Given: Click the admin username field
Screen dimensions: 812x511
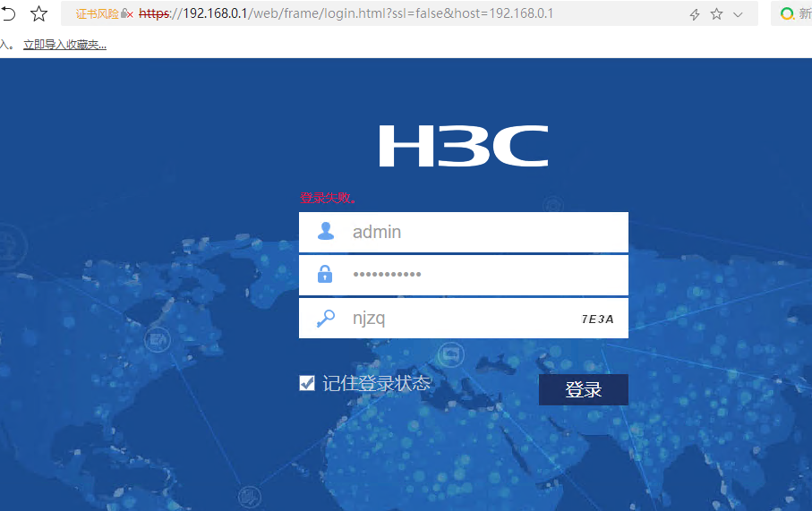Looking at the screenshot, I should click(x=464, y=232).
